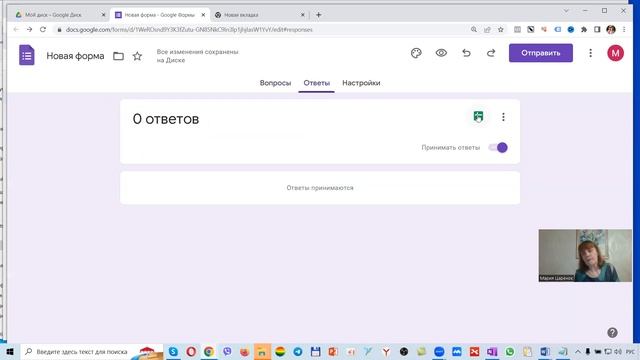640x360 pixels.
Task: Go forward in browser history
Action: [x=29, y=29]
